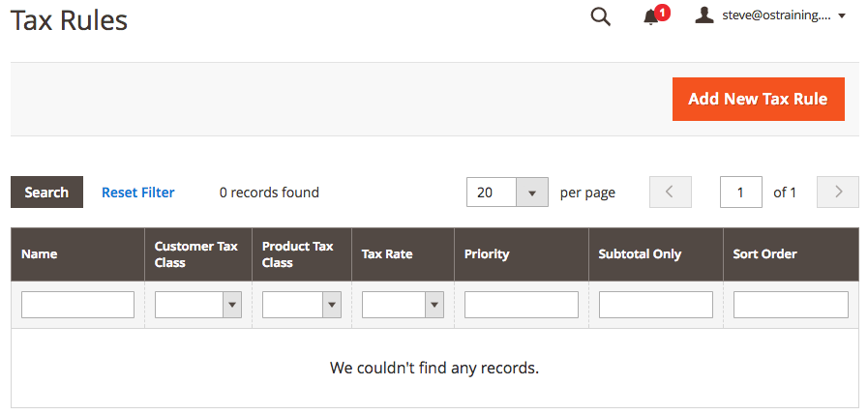The height and width of the screenshot is (415, 868).
Task: Open the notifications bell
Action: coord(651,16)
